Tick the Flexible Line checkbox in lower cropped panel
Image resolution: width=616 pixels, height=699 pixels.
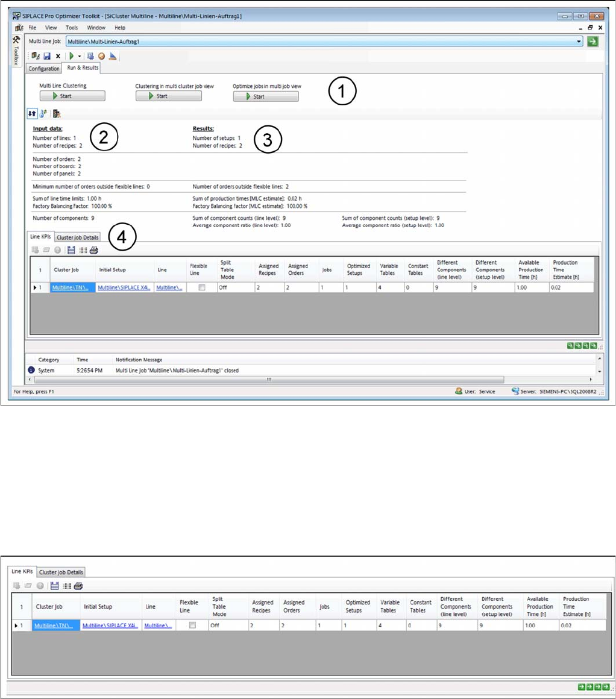click(192, 625)
